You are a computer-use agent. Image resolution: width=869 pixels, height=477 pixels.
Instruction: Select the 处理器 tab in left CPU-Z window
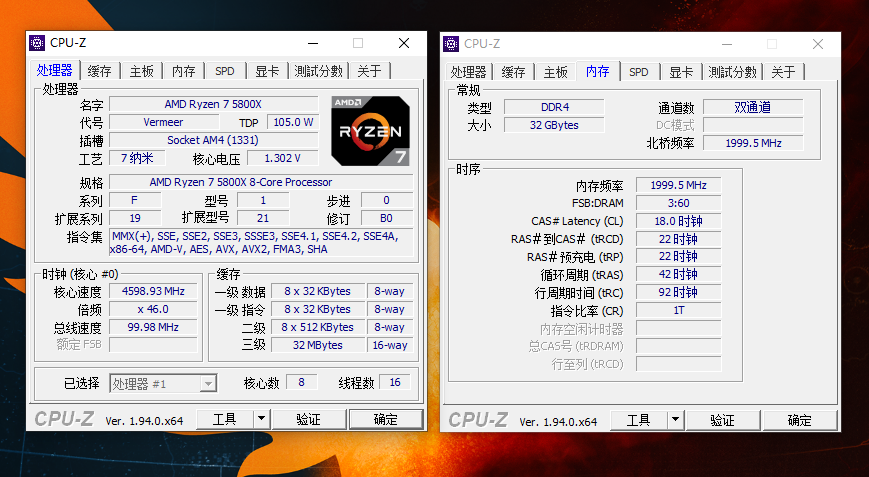point(54,70)
